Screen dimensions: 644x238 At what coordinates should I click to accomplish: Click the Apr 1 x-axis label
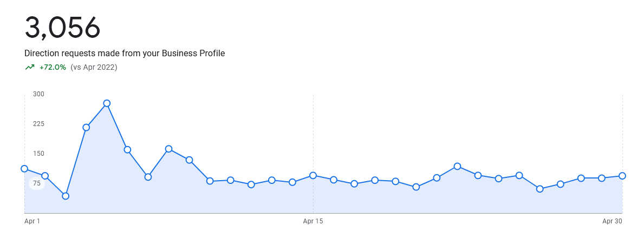32,221
